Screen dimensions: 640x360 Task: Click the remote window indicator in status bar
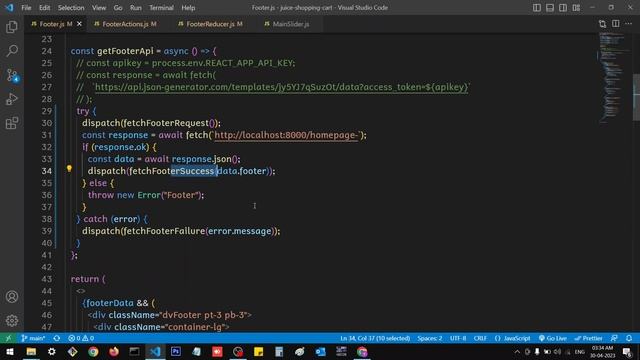(x=8, y=338)
